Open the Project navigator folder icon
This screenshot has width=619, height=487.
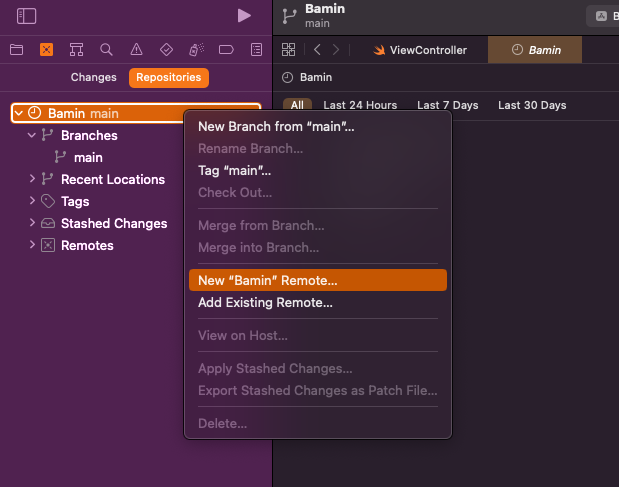[x=17, y=50]
